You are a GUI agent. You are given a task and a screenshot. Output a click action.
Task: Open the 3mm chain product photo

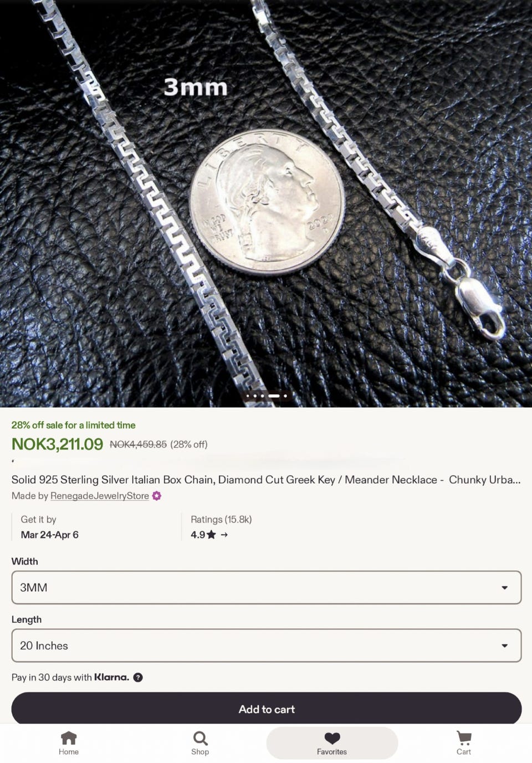click(266, 203)
